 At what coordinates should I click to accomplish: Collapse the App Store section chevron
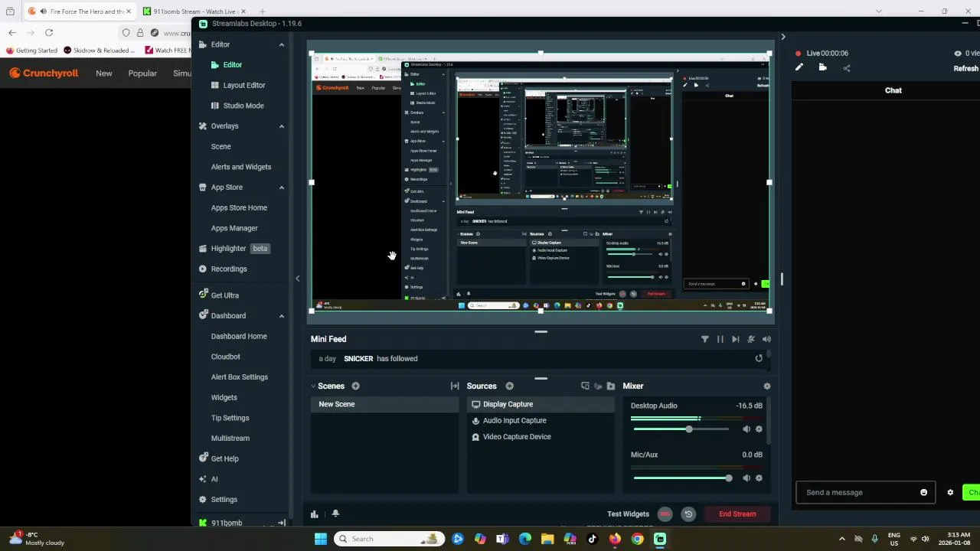coord(281,187)
